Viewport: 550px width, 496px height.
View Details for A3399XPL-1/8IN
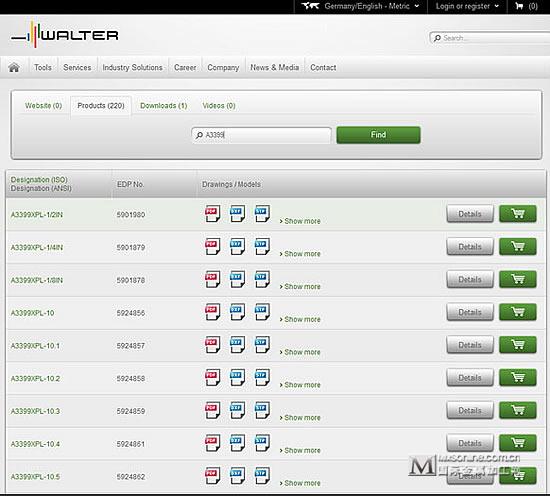[470, 279]
